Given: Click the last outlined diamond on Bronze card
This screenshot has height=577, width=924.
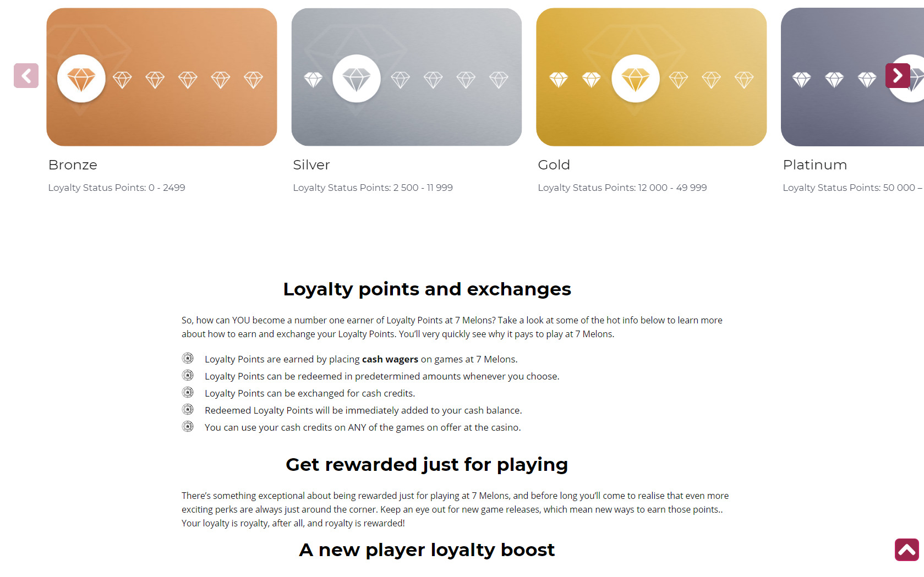Looking at the screenshot, I should (254, 80).
